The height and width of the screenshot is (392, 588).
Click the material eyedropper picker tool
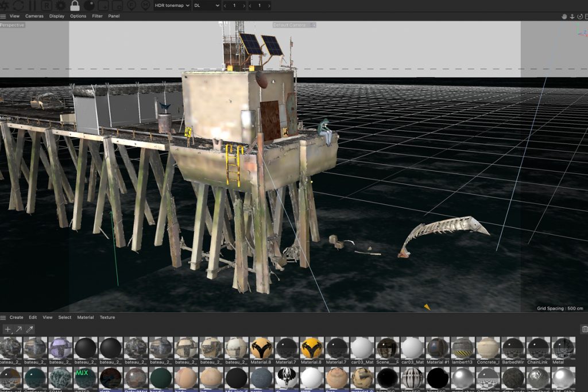(x=29, y=329)
